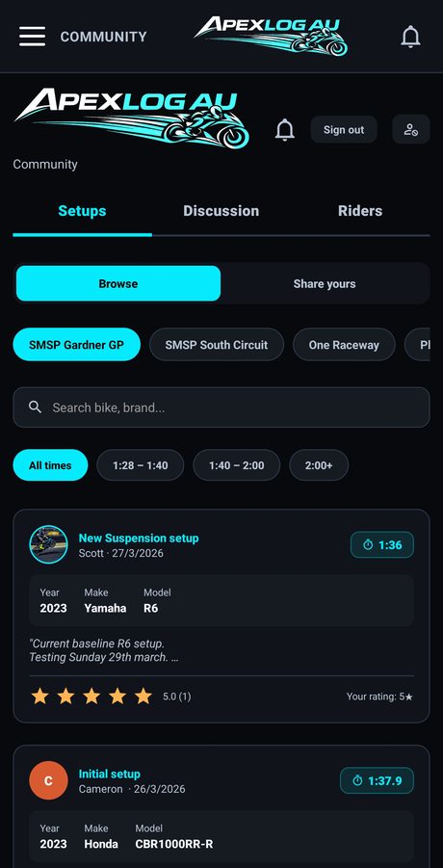443x868 pixels.
Task: Click the Sign out button
Action: [344, 129]
